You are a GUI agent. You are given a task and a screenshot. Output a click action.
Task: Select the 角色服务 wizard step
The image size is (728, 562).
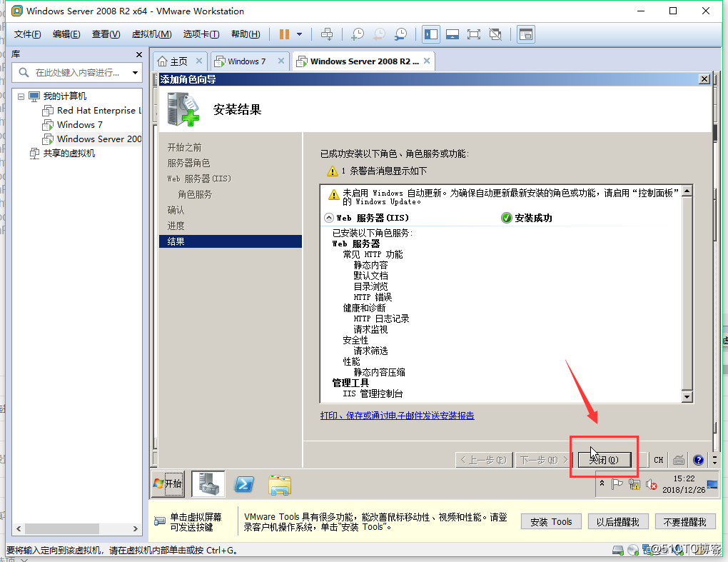click(195, 195)
